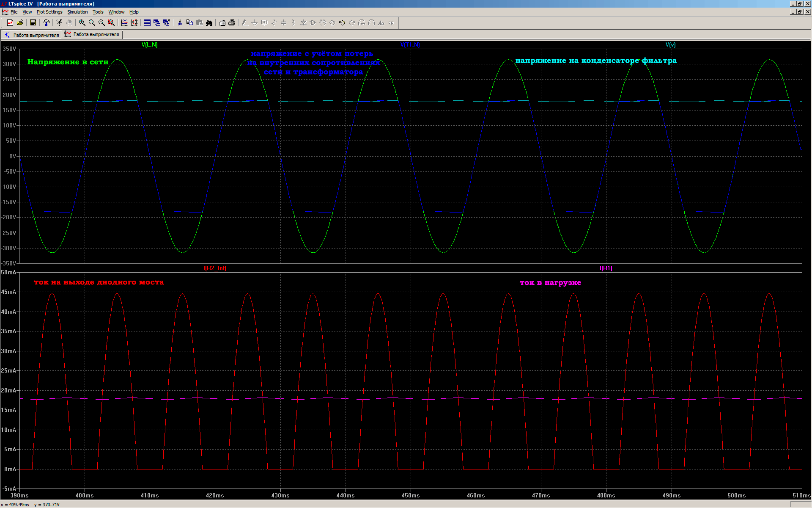Select the resistor tool

(274, 23)
